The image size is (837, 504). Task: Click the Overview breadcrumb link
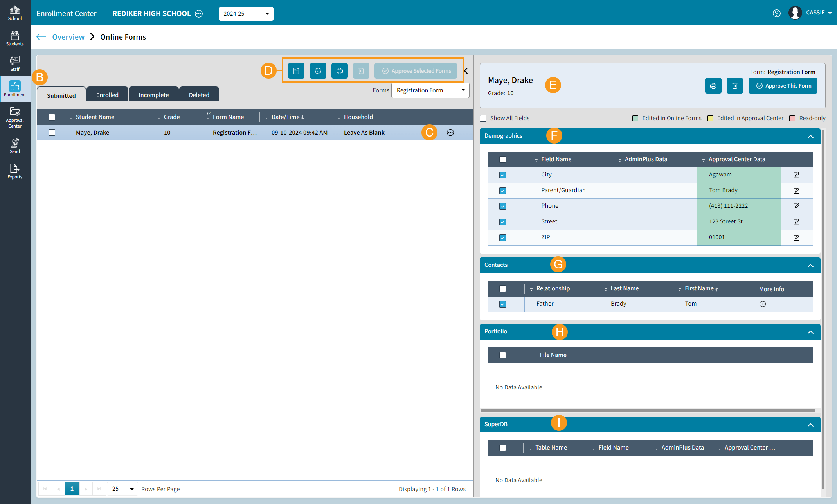click(x=68, y=37)
